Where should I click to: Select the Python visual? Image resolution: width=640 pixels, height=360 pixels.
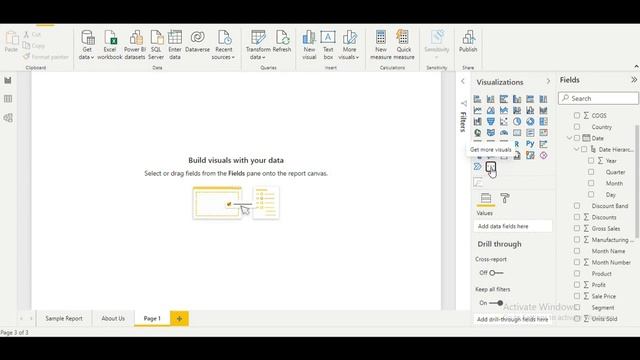(x=530, y=144)
